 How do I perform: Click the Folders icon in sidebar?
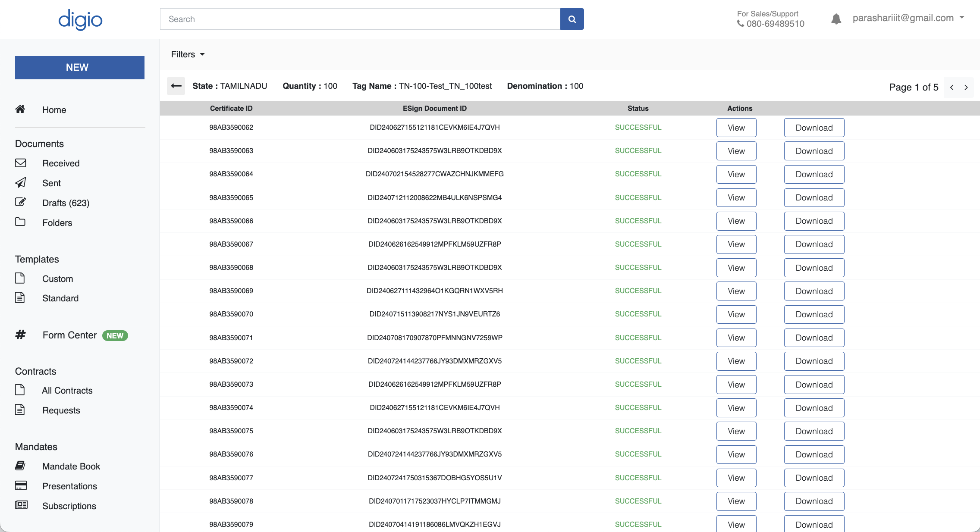(20, 222)
